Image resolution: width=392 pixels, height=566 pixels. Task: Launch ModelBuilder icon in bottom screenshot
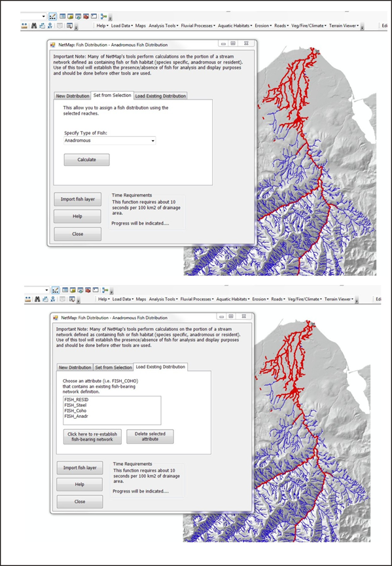105,290
